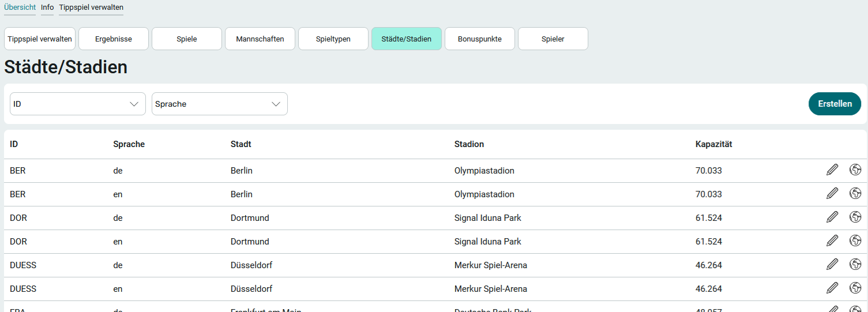The width and height of the screenshot is (868, 312).
Task: Edit the DUESS en row pencil icon
Action: click(x=832, y=288)
